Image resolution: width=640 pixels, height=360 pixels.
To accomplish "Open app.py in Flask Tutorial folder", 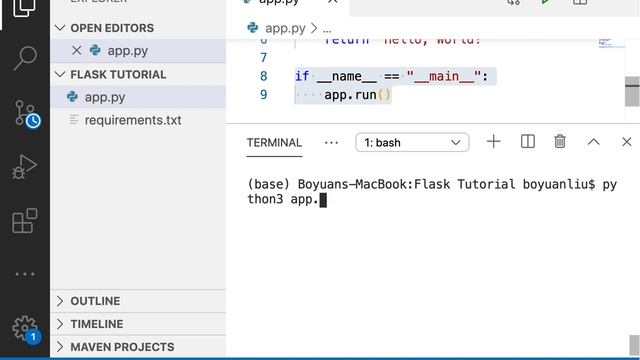I will (x=138, y=97).
